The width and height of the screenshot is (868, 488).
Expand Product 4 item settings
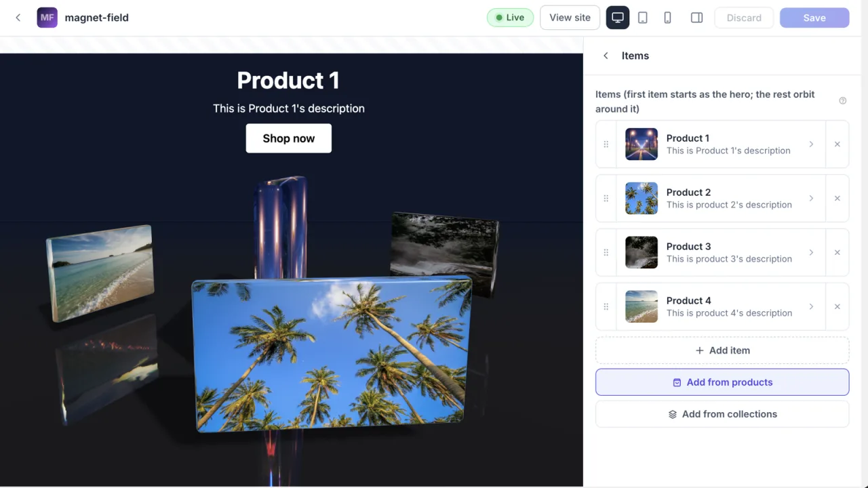pos(811,307)
